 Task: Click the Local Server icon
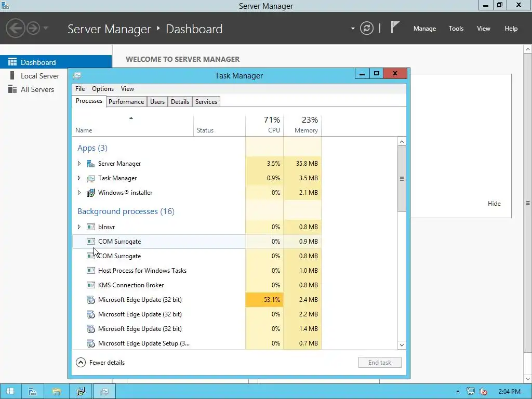(12, 75)
